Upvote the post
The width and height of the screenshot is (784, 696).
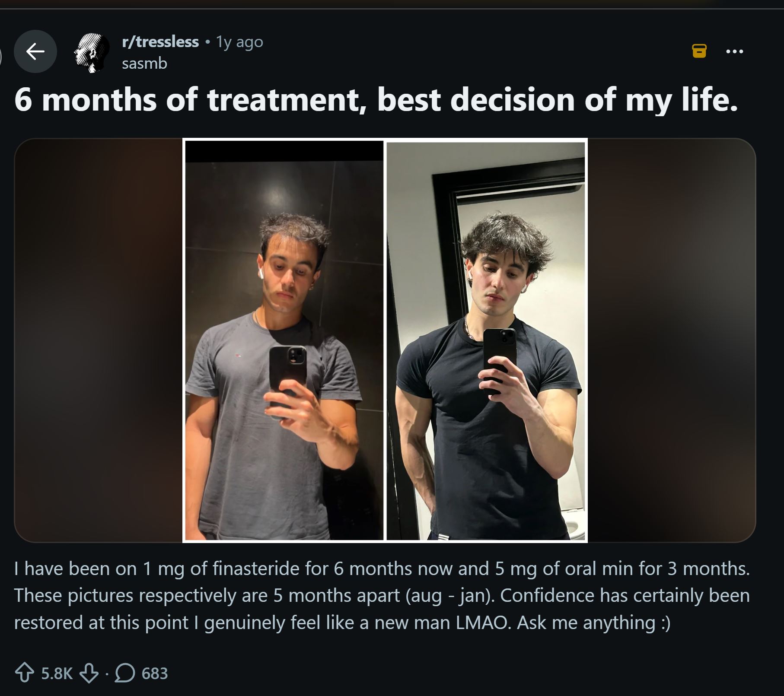25,674
